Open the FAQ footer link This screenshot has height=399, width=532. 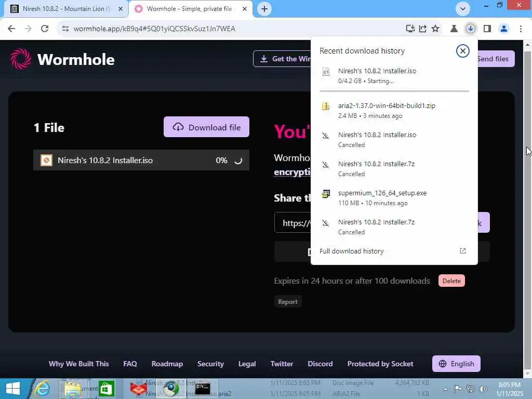coord(130,364)
